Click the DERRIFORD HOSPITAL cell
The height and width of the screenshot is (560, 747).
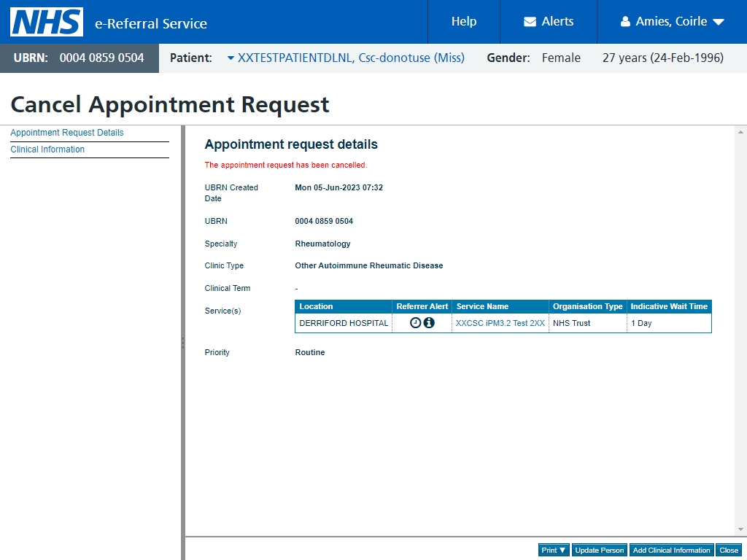pyautogui.click(x=344, y=323)
